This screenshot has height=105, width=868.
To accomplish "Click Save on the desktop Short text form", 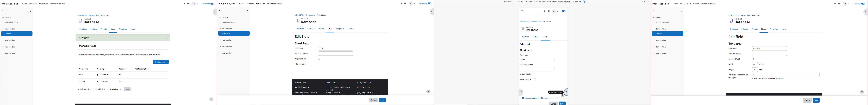I will [382, 100].
